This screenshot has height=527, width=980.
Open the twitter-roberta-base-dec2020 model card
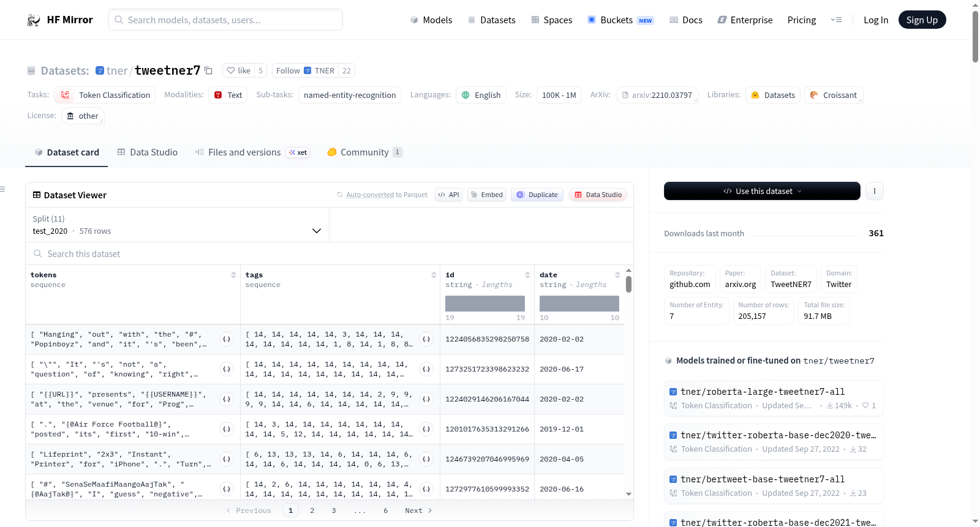point(774,442)
